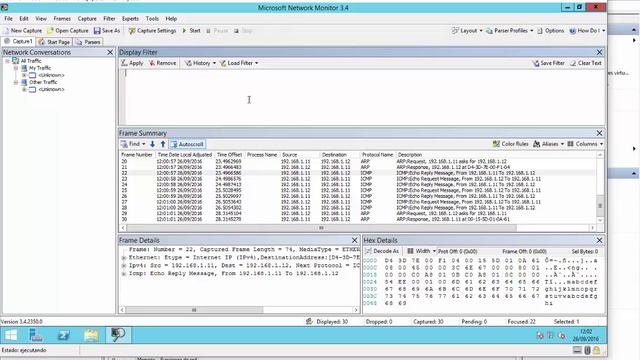The height and width of the screenshot is (360, 640).
Task: Open Color Rules
Action: click(510, 144)
